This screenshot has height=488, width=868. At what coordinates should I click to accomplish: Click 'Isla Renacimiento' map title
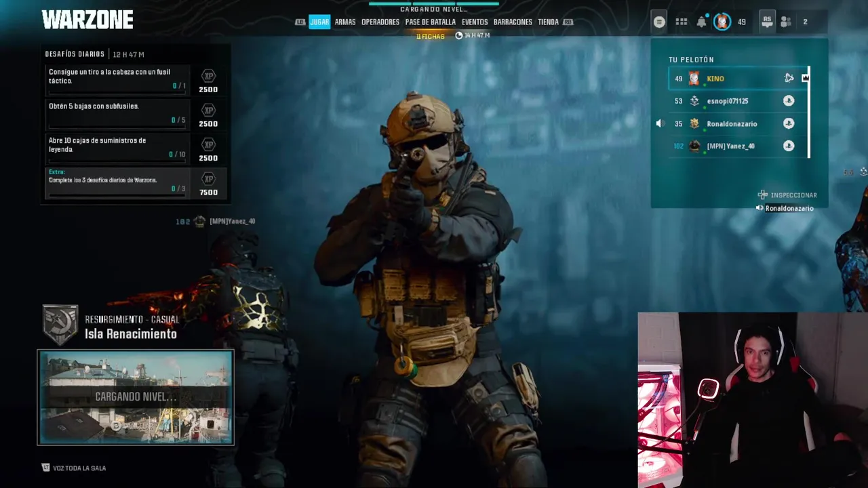coord(131,334)
